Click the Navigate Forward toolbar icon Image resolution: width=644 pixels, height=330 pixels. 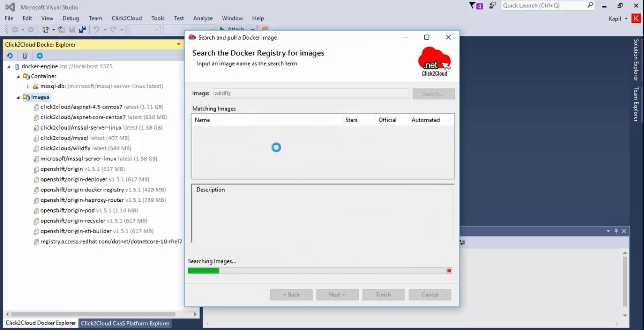click(31, 30)
